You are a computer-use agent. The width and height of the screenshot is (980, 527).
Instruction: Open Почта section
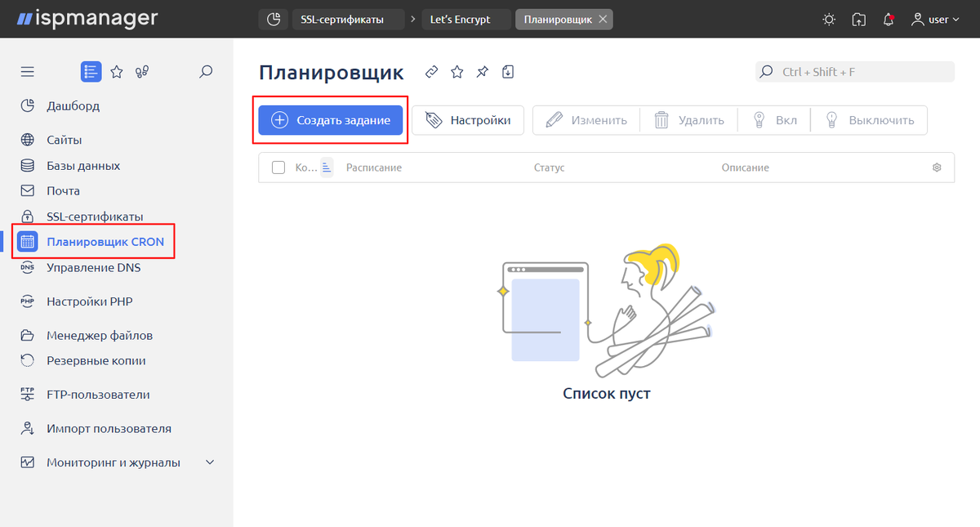(x=63, y=191)
